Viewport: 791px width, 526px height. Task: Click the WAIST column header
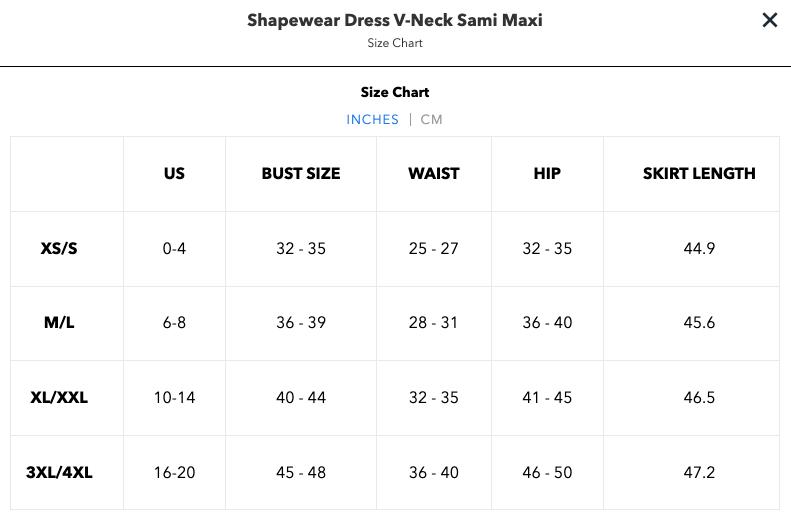[x=434, y=173]
